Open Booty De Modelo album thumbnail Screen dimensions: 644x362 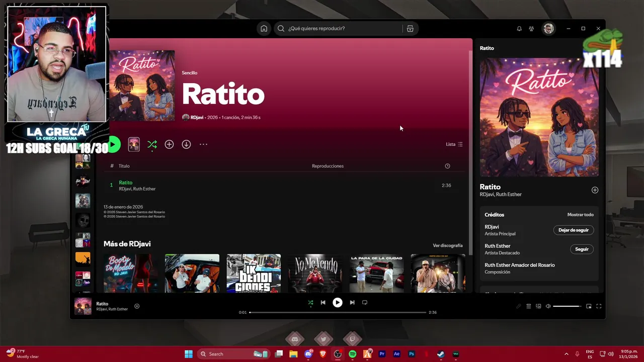point(130,273)
